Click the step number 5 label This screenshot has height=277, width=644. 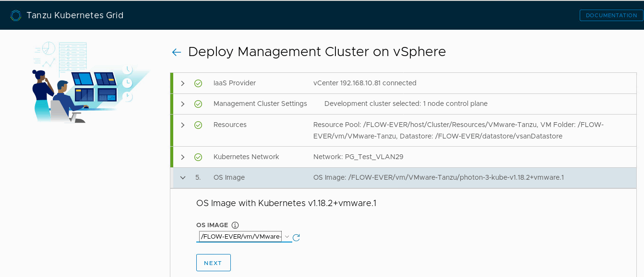tap(198, 177)
